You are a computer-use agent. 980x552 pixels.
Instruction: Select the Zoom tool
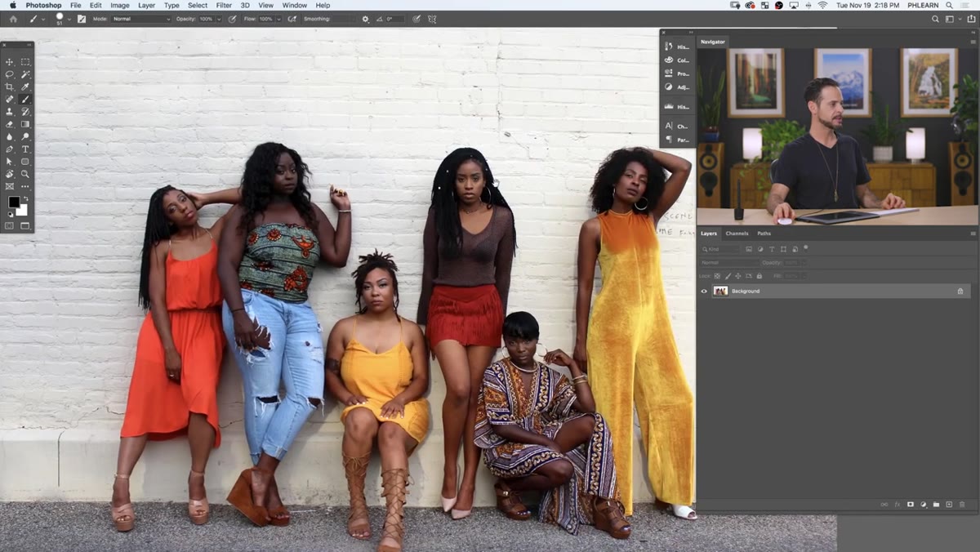(x=25, y=174)
